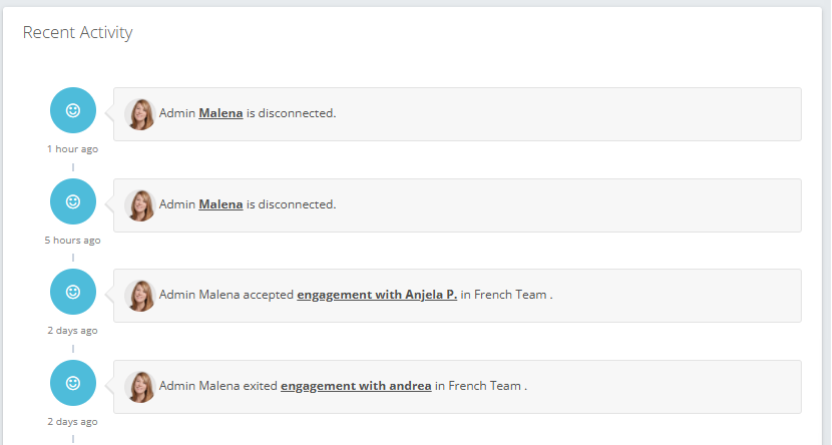Click the Recent Activity heading
The width and height of the screenshot is (832, 445).
78,33
